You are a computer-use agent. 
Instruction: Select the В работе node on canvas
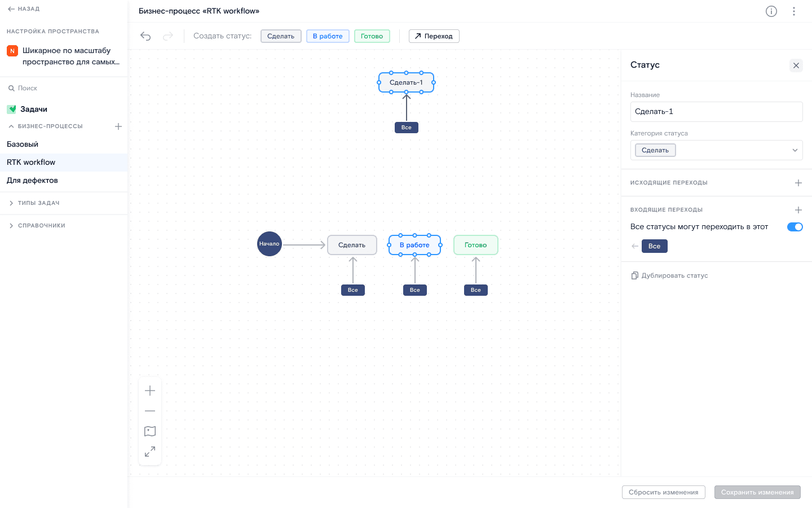coord(414,245)
